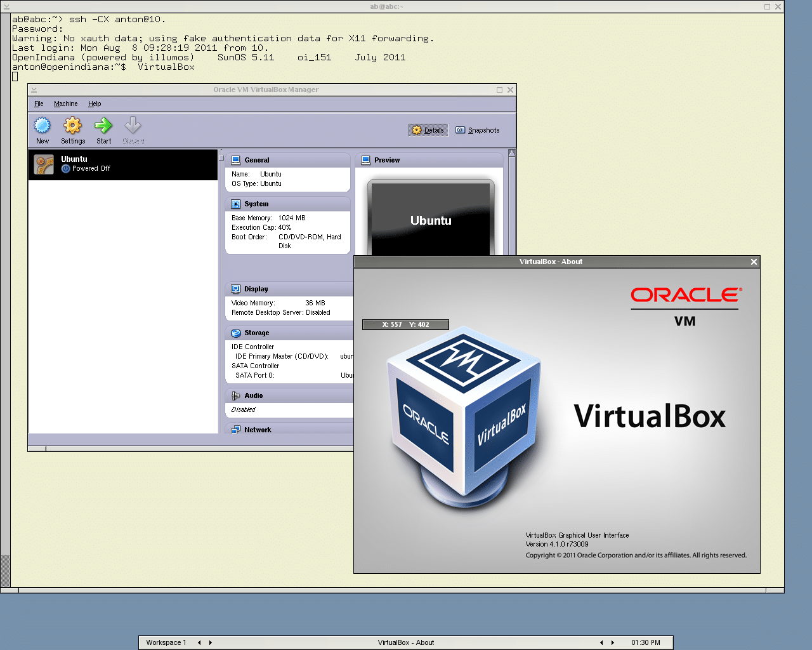Switch to previous workspace with left arrow
This screenshot has height=650, width=812.
tap(199, 642)
